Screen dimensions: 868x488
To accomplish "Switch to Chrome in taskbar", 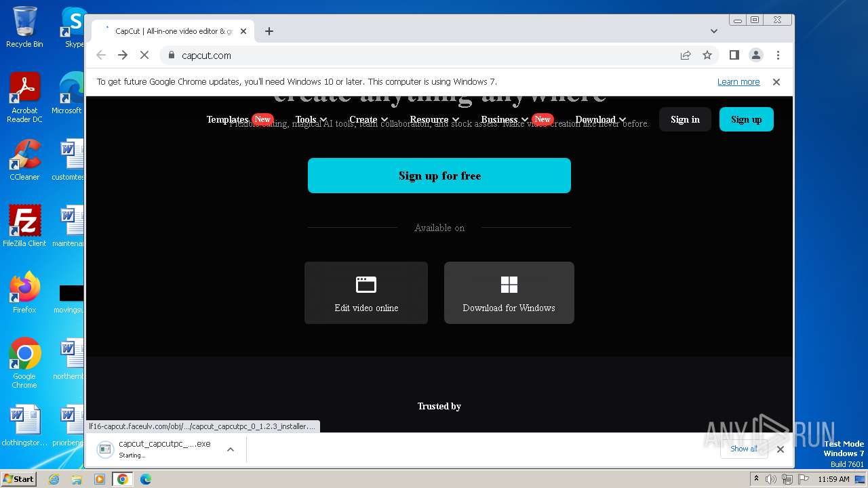I will click(x=123, y=479).
